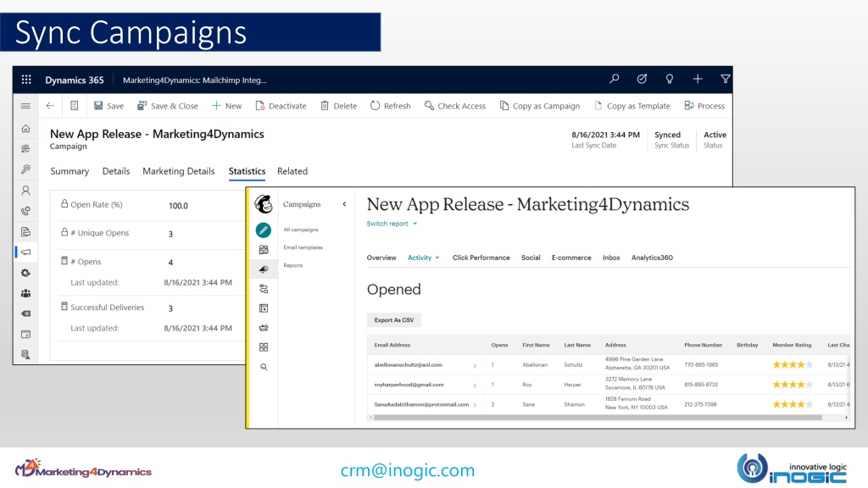Open Email templates in Mailchimp menu
This screenshot has width=868, height=488.
[303, 247]
